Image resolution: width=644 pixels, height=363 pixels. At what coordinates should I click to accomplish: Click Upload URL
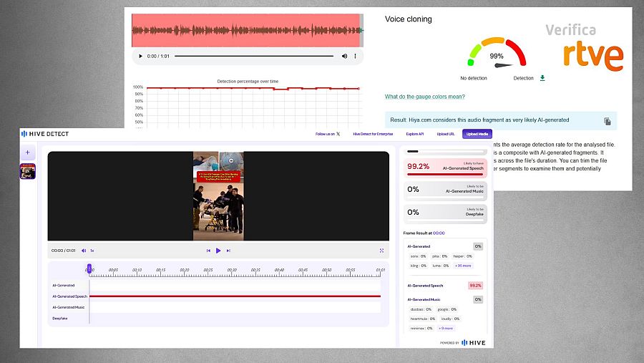[x=446, y=134]
